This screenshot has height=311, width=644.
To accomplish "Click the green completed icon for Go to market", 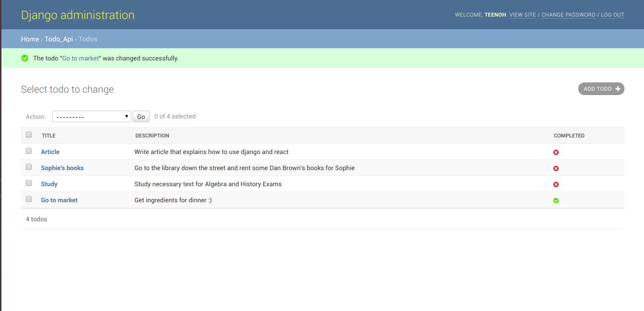I will click(556, 200).
